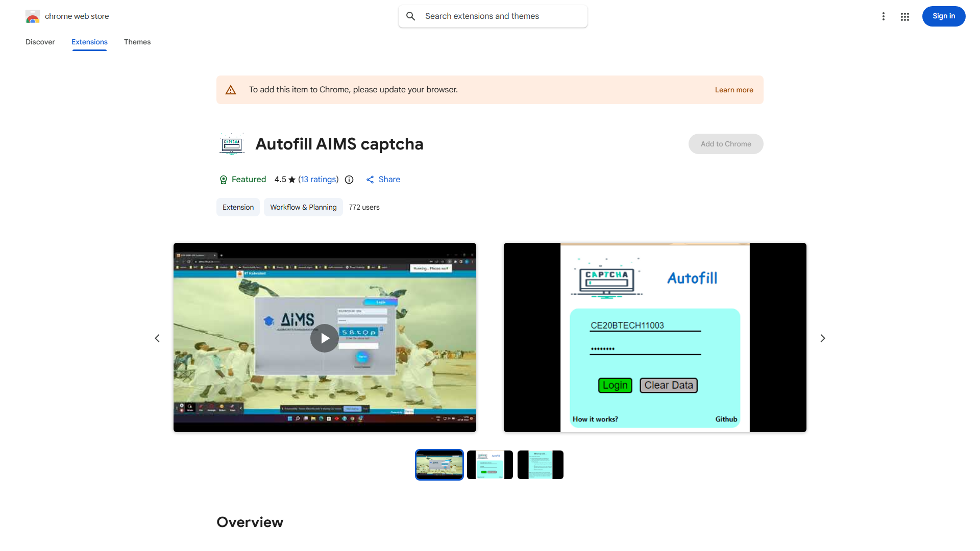Go back using the left carousel chevron

157,338
